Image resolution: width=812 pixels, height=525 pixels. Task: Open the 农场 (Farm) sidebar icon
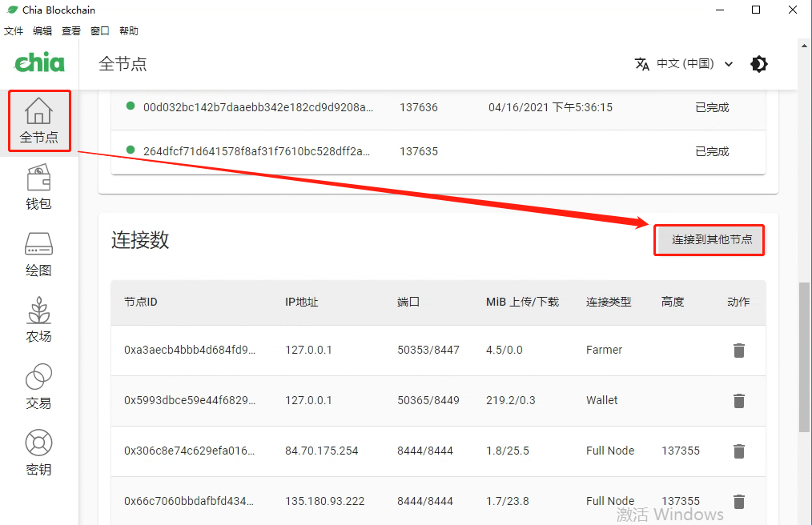coord(38,319)
